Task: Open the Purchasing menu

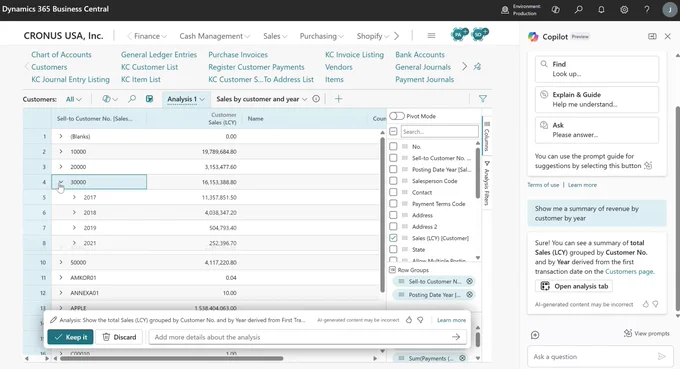Action: [321, 36]
